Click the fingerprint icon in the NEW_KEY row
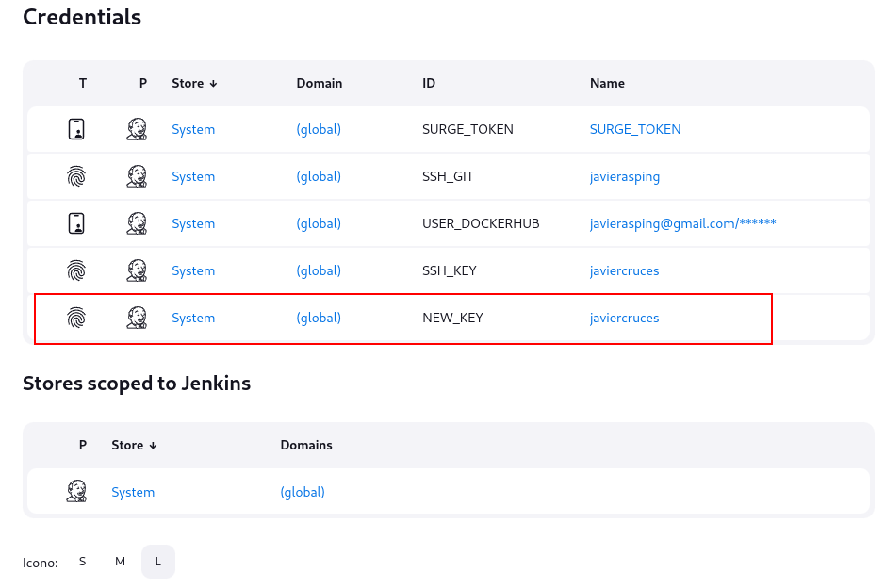Viewport: 885px width, 588px height. pos(76,318)
